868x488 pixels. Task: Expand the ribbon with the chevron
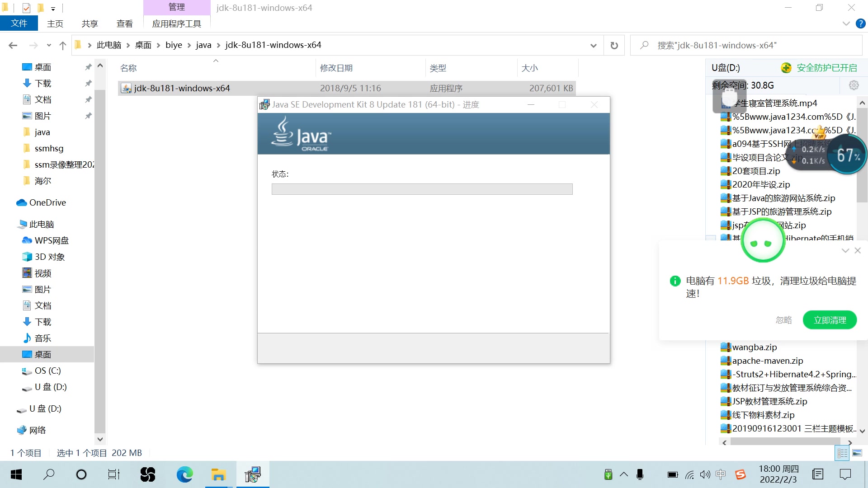[x=846, y=23]
